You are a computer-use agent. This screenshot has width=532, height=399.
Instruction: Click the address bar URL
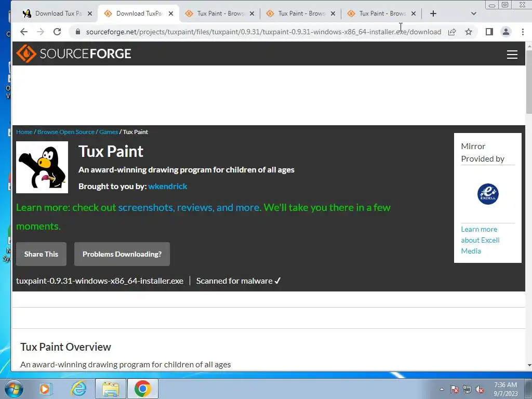click(263, 32)
